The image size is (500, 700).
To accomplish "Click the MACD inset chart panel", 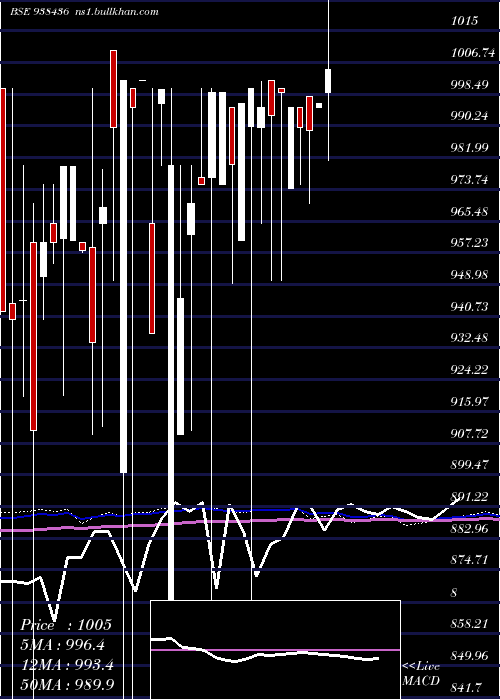I will 275,650.
